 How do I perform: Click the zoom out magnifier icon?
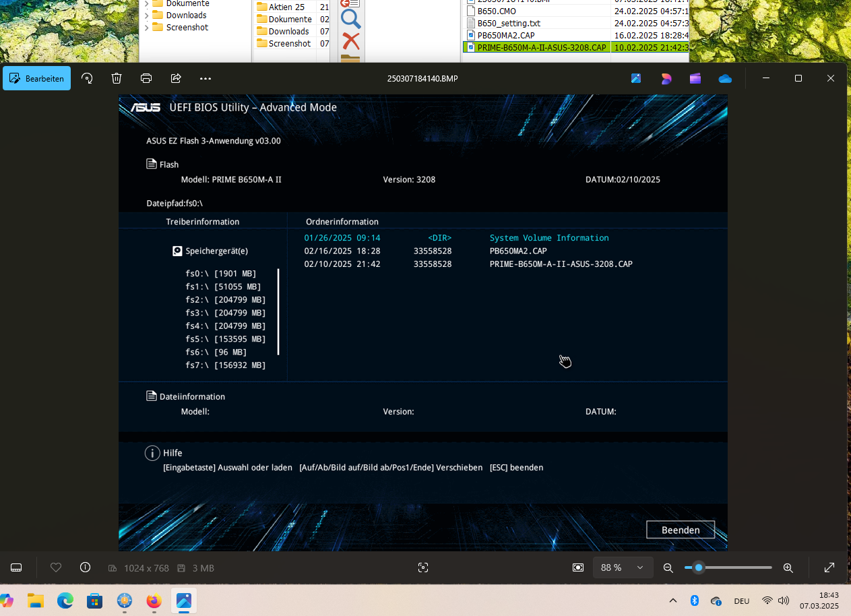pyautogui.click(x=668, y=567)
